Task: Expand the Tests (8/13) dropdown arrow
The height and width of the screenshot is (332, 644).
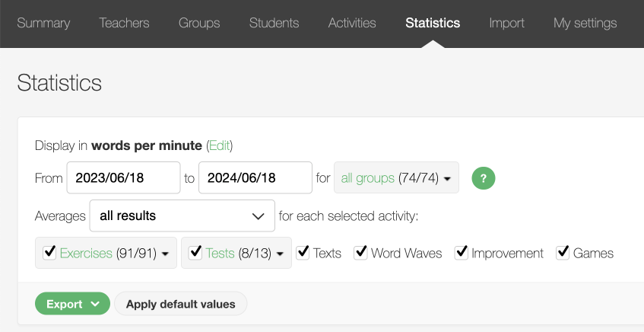Action: (280, 254)
